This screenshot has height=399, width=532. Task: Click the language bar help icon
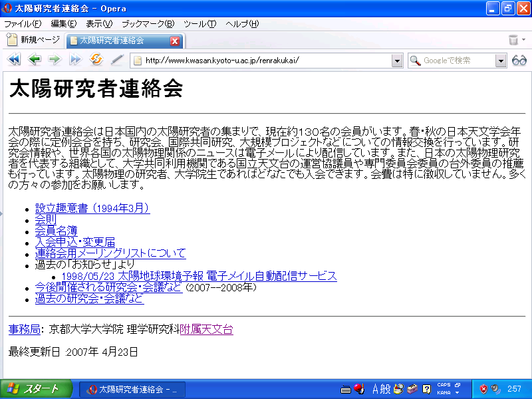[x=426, y=389]
